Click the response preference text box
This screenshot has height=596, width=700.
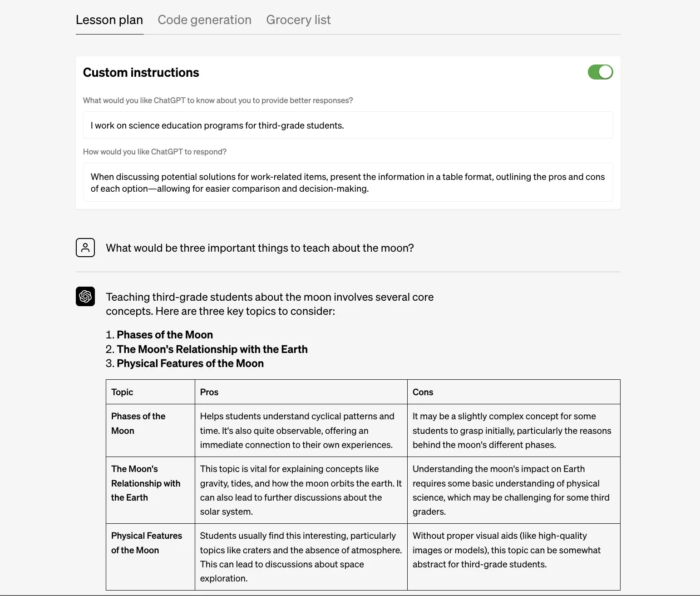348,183
